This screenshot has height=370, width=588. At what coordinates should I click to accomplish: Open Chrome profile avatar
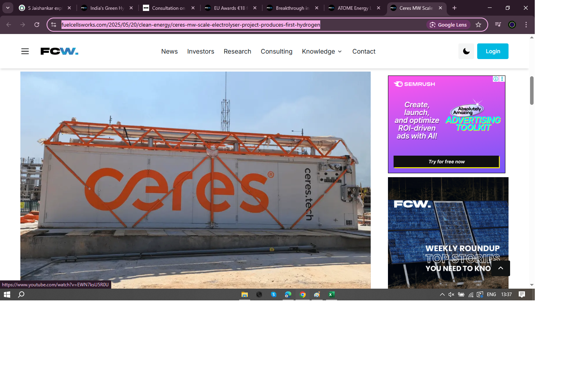click(x=512, y=25)
